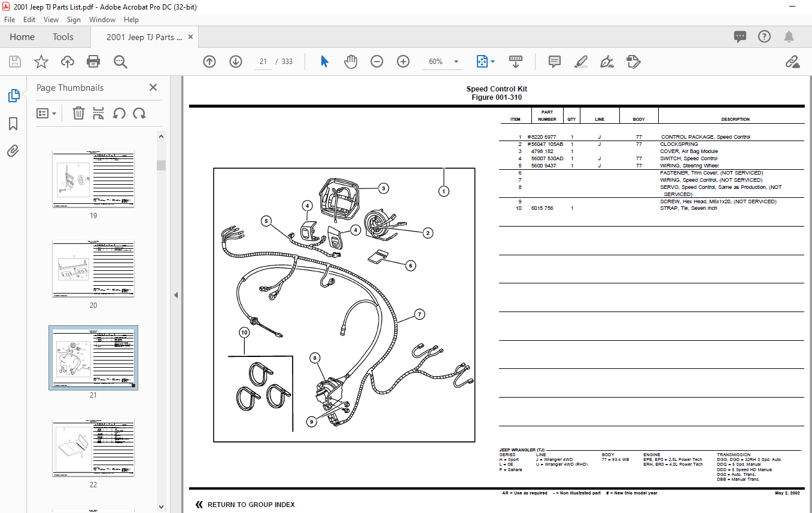Close the Page Thumbnails panel
This screenshot has height=513, width=812.
(x=153, y=87)
